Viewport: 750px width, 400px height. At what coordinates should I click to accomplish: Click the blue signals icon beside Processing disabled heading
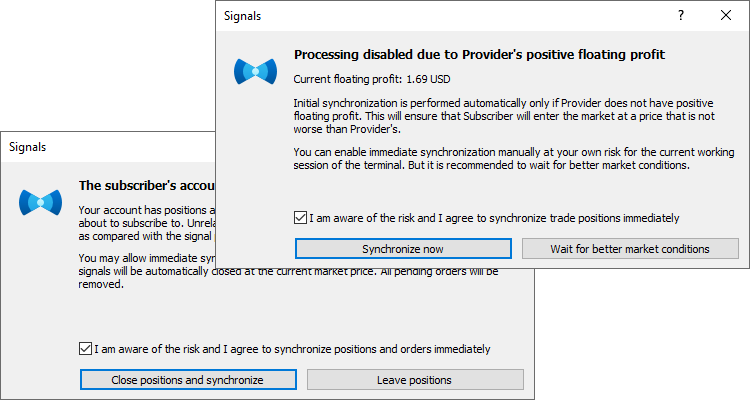[255, 72]
